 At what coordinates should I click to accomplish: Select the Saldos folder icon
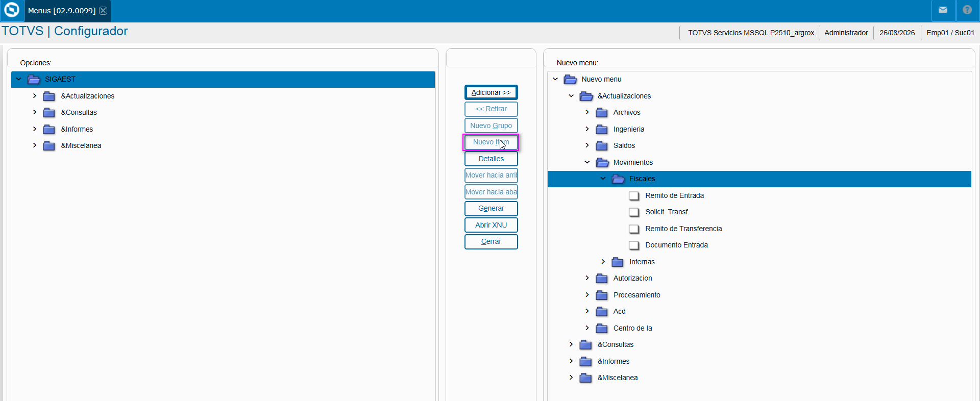[x=602, y=145]
